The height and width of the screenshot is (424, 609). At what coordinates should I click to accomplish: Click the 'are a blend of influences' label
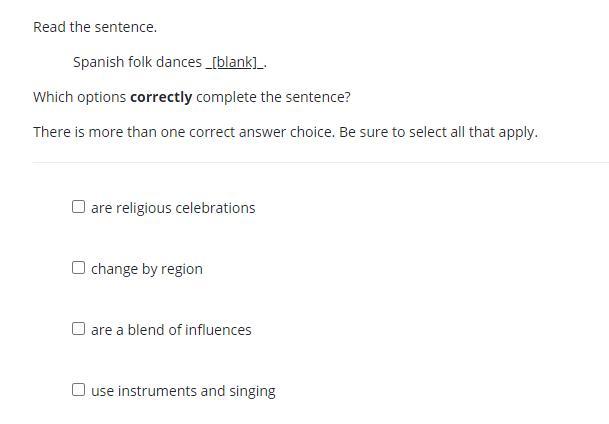(x=171, y=330)
